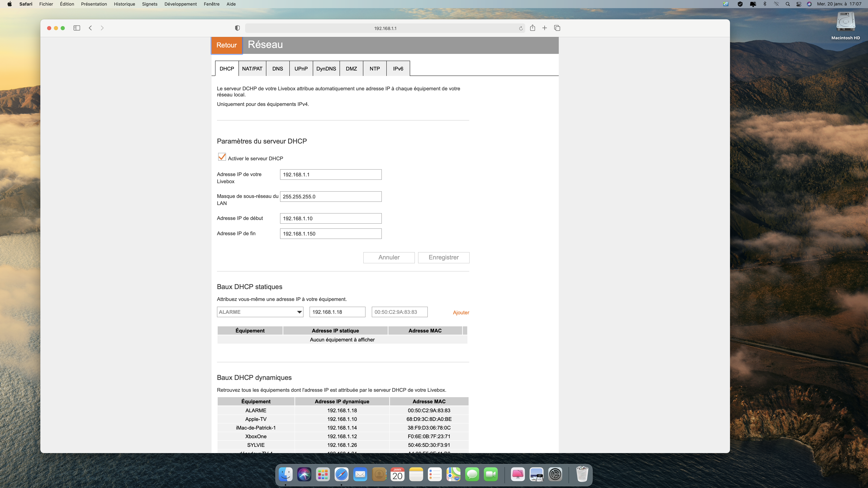The width and height of the screenshot is (868, 488).
Task: Open the Share icon in Safari toolbar
Action: pyautogui.click(x=532, y=28)
